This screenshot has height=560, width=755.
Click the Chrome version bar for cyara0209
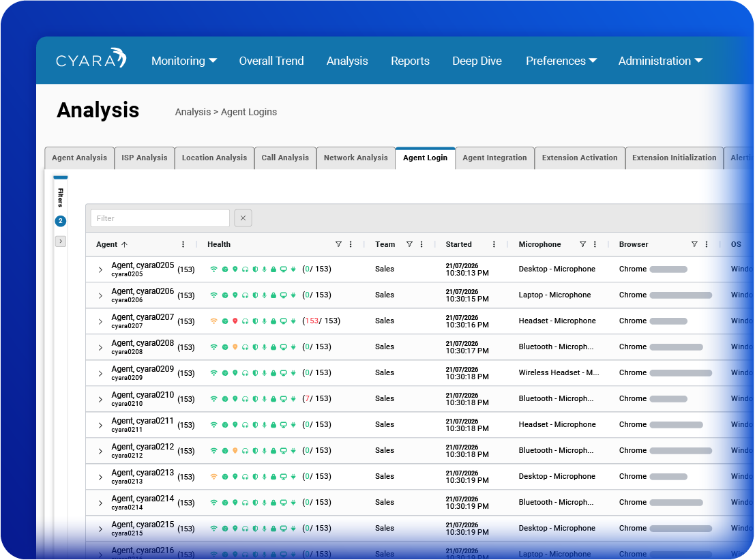click(681, 373)
